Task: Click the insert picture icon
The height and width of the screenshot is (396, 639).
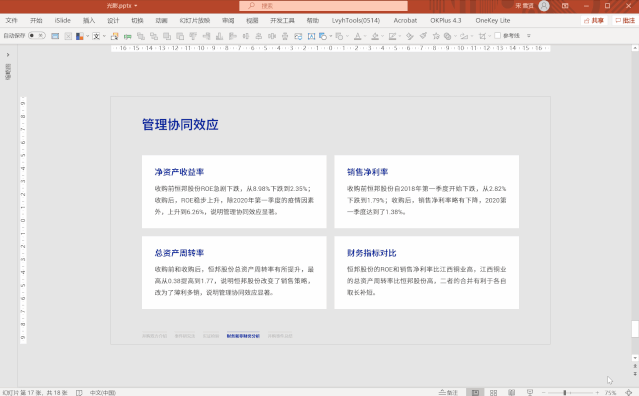Action: 298,36
